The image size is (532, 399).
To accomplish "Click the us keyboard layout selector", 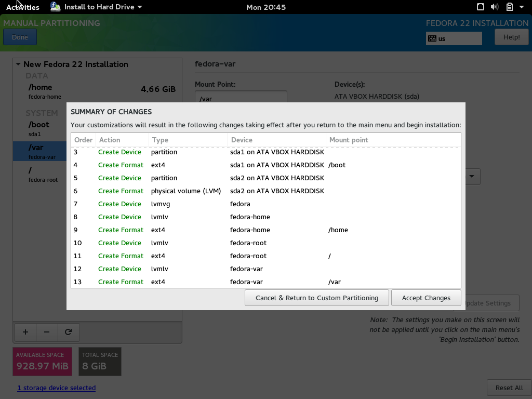I will tap(454, 38).
